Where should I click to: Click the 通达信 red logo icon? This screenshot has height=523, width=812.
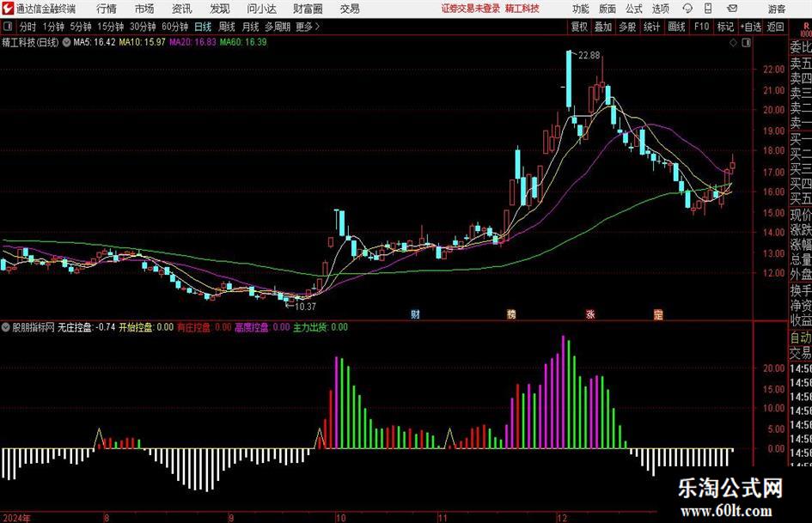click(x=8, y=9)
